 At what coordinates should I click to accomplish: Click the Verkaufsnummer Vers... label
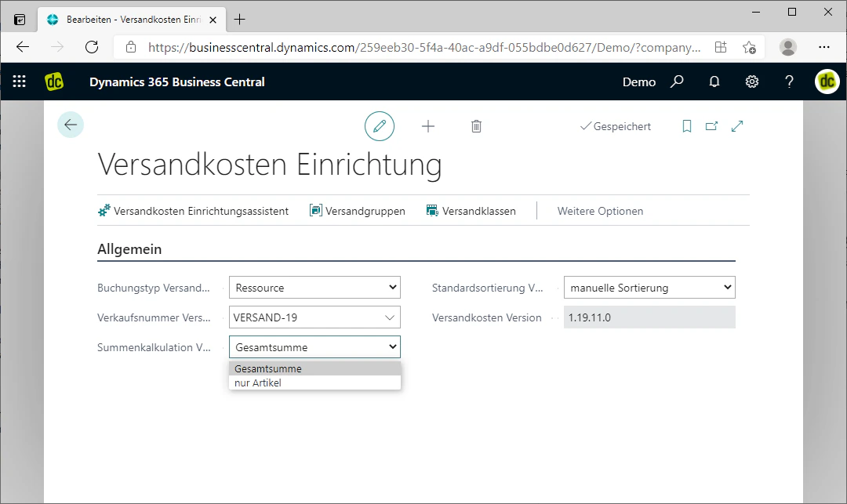tap(154, 317)
